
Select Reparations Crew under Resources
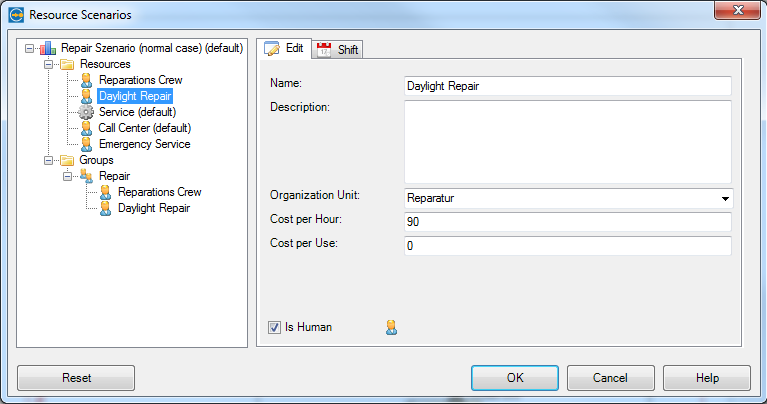pyautogui.click(x=140, y=80)
